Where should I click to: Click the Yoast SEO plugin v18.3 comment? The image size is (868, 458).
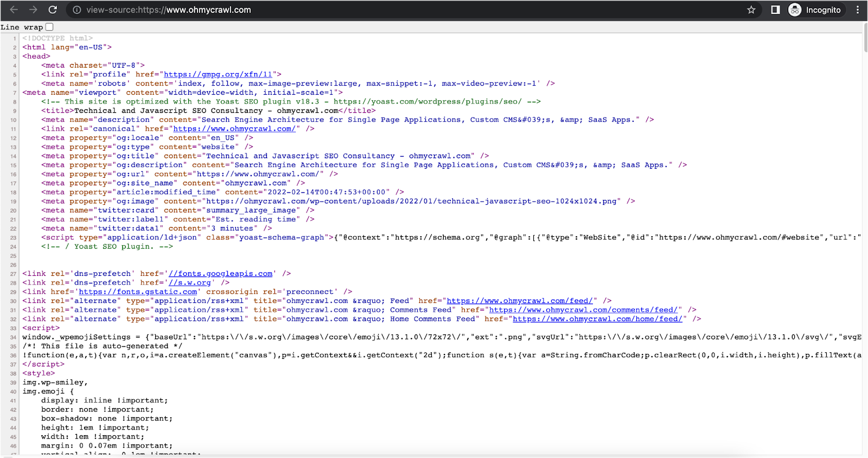(291, 101)
